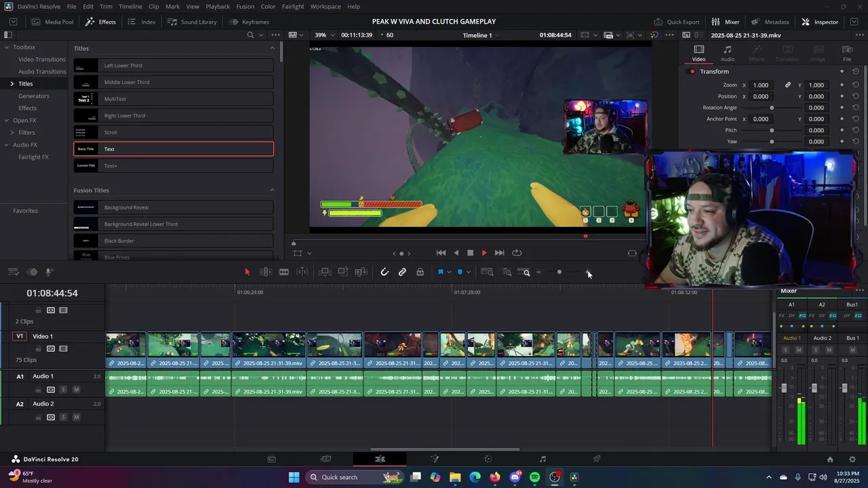Toggle timeline snapping magnet icon
Image resolution: width=868 pixels, height=488 pixels.
point(384,272)
